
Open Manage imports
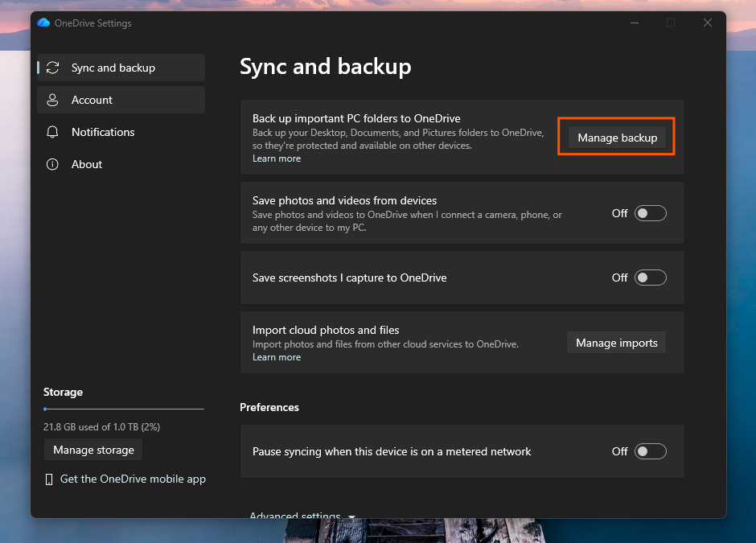point(616,343)
